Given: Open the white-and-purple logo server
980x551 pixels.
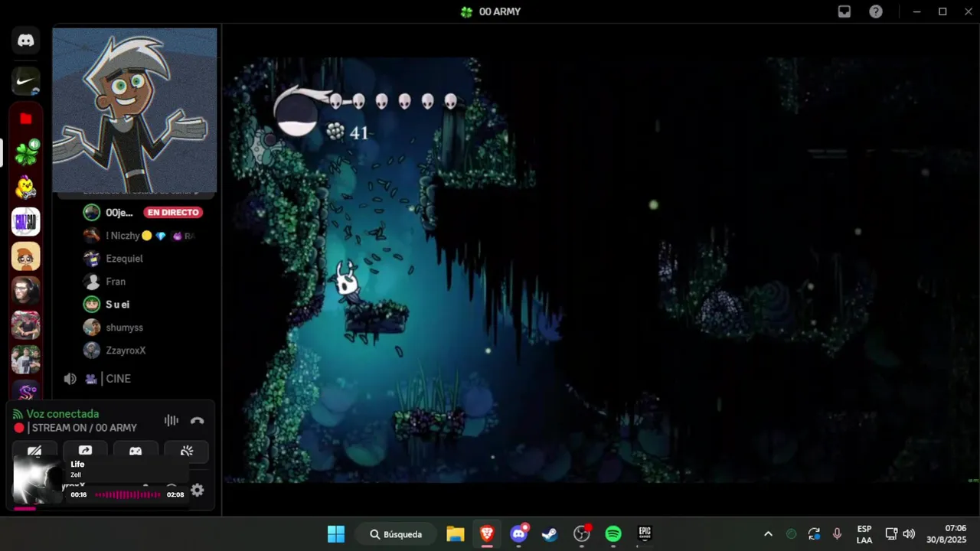Looking at the screenshot, I should point(26,222).
